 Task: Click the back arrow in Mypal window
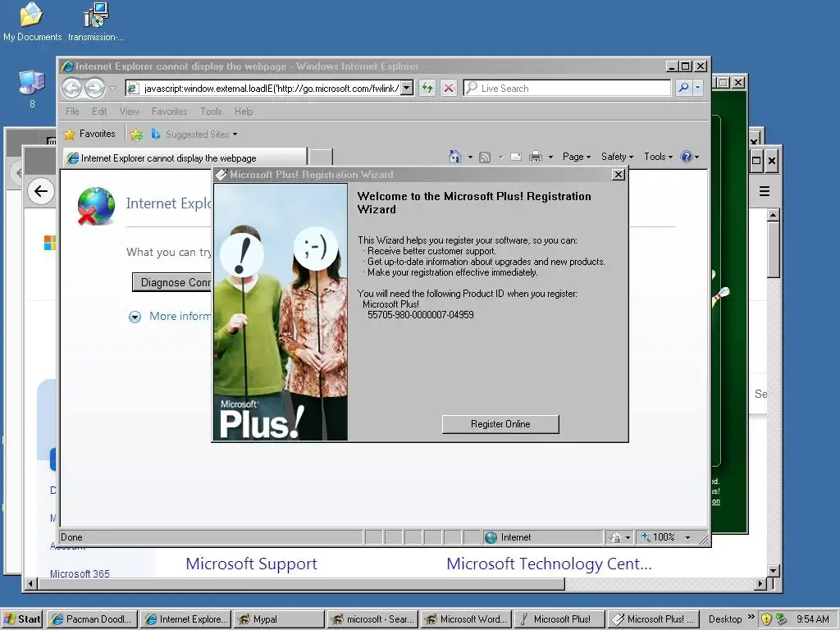pyautogui.click(x=41, y=191)
